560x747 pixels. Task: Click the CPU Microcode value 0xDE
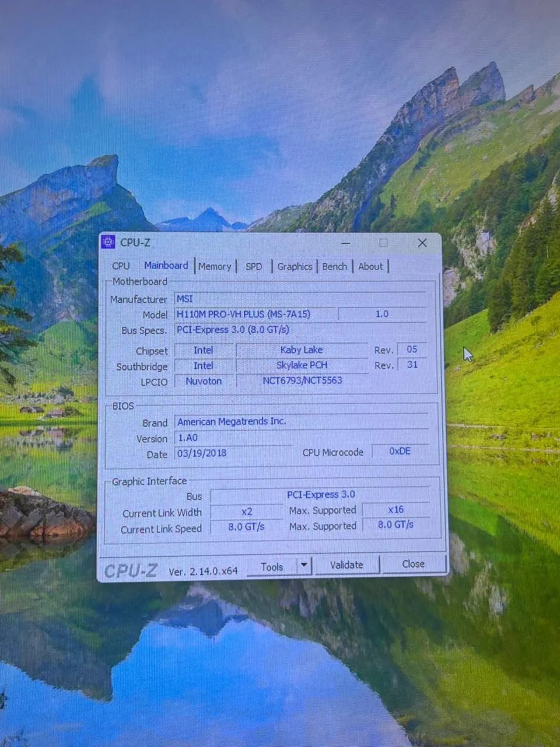click(x=400, y=451)
